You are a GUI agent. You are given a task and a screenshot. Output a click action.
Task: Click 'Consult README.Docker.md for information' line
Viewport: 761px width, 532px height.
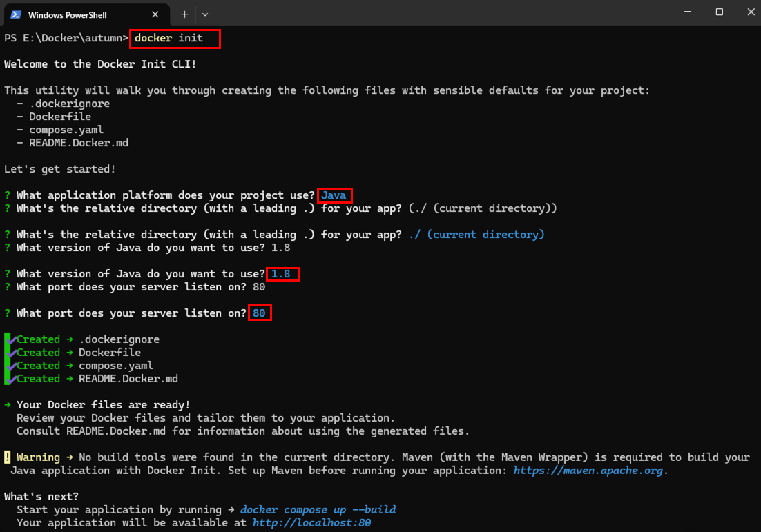click(x=242, y=431)
